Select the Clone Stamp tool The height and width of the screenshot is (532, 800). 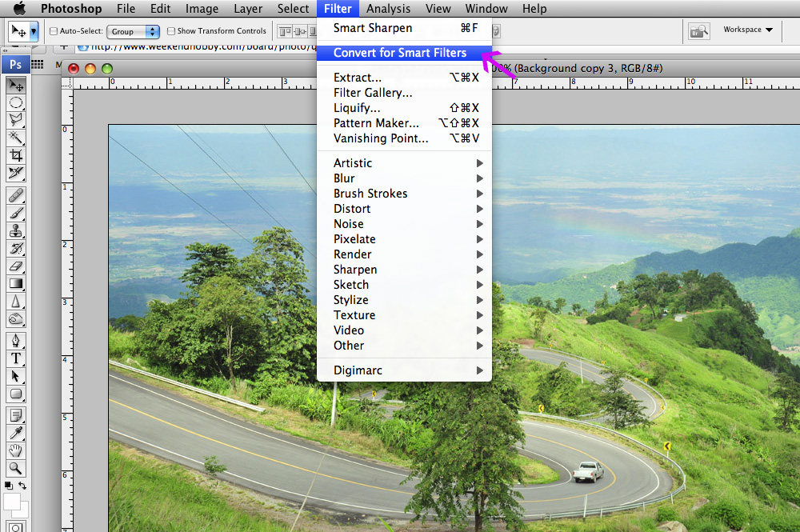16,231
